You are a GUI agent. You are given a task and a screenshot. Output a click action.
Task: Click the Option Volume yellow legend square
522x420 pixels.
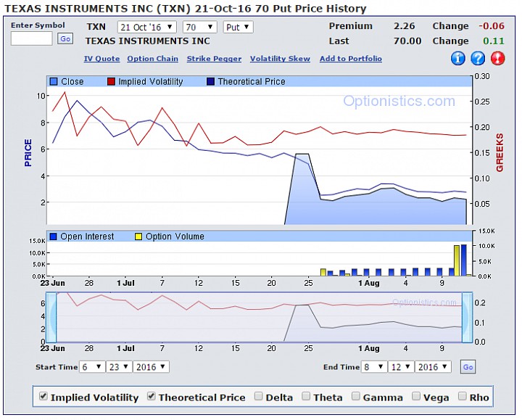(138, 236)
